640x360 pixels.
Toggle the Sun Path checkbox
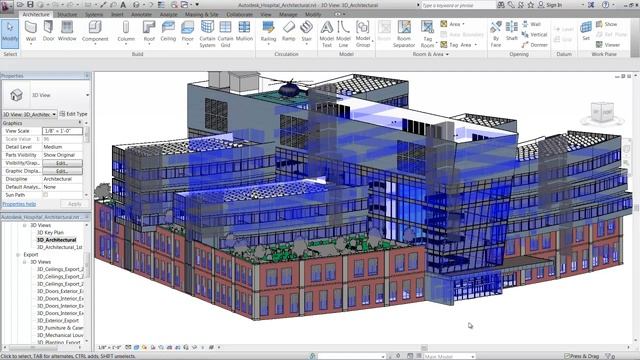tap(45, 195)
